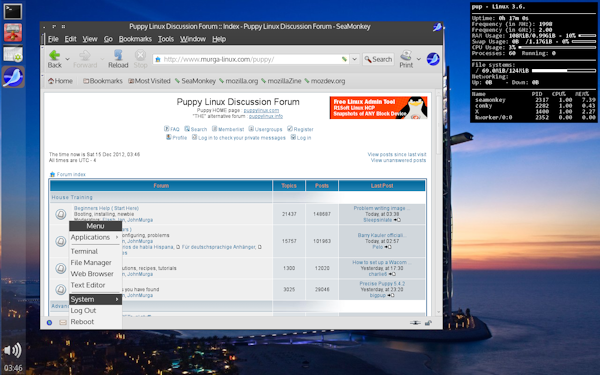Click the site identity icon in the URL bar
600x375 pixels.
[x=158, y=59]
